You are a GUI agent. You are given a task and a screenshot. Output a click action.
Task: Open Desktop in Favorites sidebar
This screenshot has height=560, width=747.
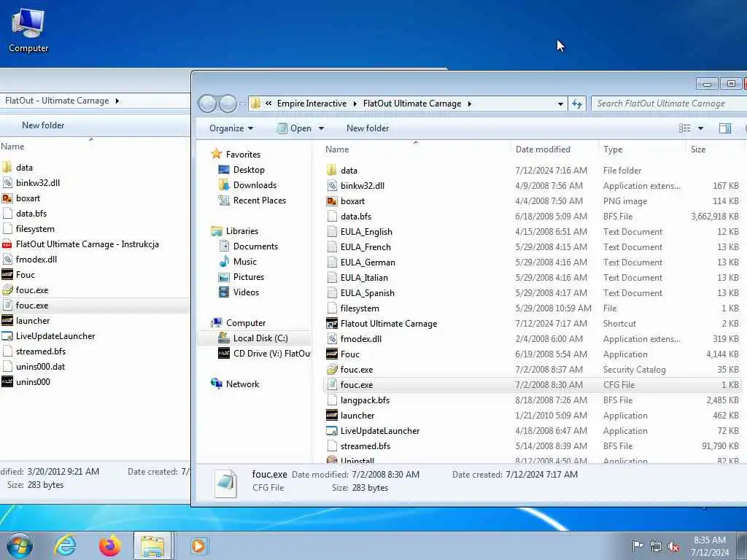point(241,169)
